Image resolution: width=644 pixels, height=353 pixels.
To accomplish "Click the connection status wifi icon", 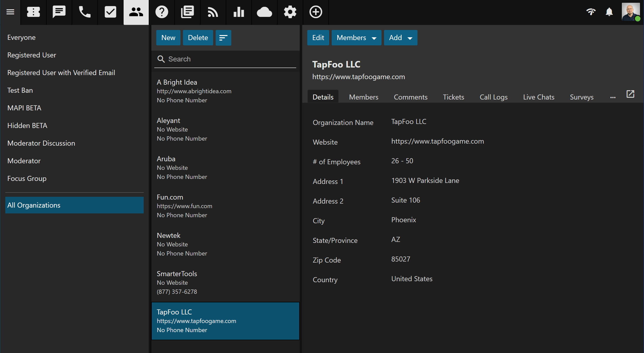I will point(591,12).
